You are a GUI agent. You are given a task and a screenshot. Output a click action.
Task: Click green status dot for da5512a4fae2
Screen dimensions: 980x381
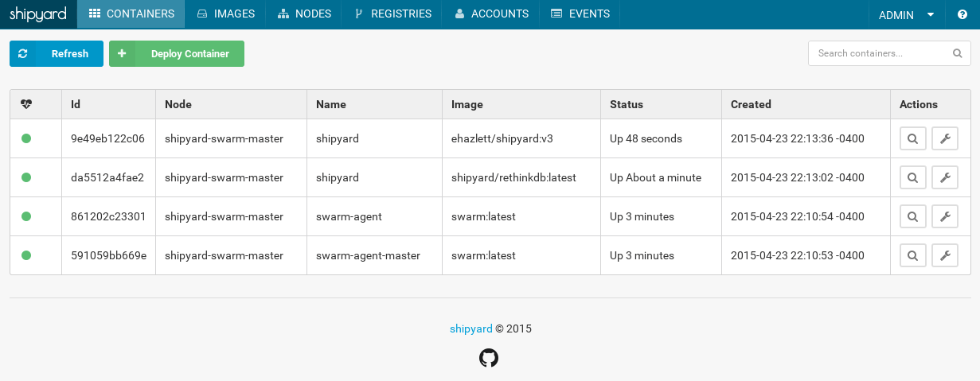[x=26, y=177]
